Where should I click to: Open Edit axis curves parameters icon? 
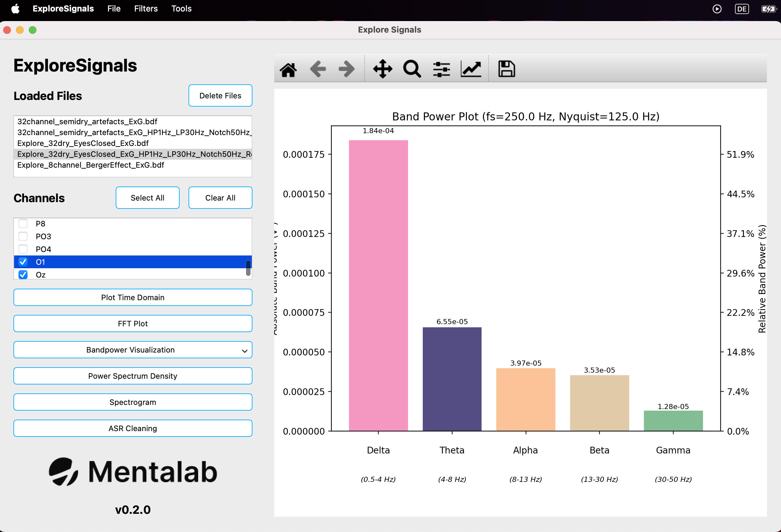point(471,69)
